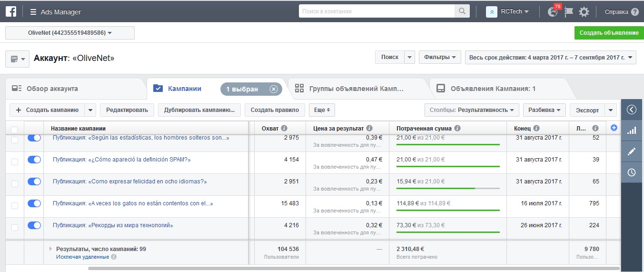Expand the Столбцы: Результативность dropdown

point(471,110)
